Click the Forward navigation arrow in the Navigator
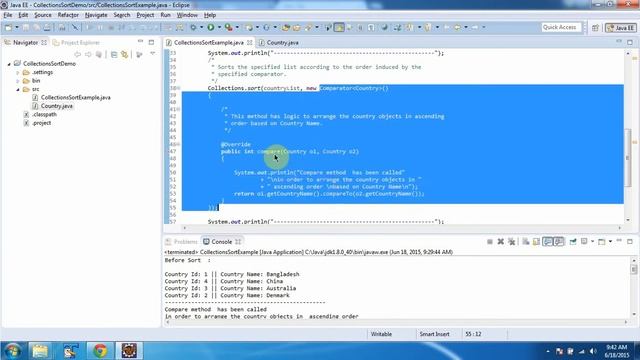 pyautogui.click(x=88, y=54)
